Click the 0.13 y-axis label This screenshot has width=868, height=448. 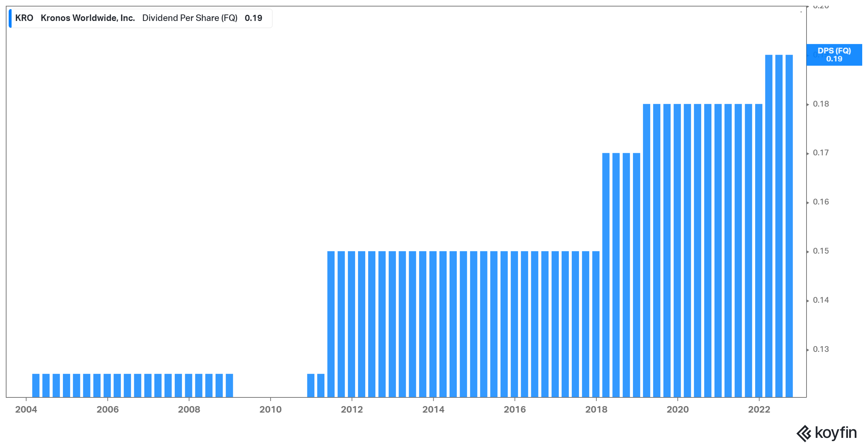point(821,349)
